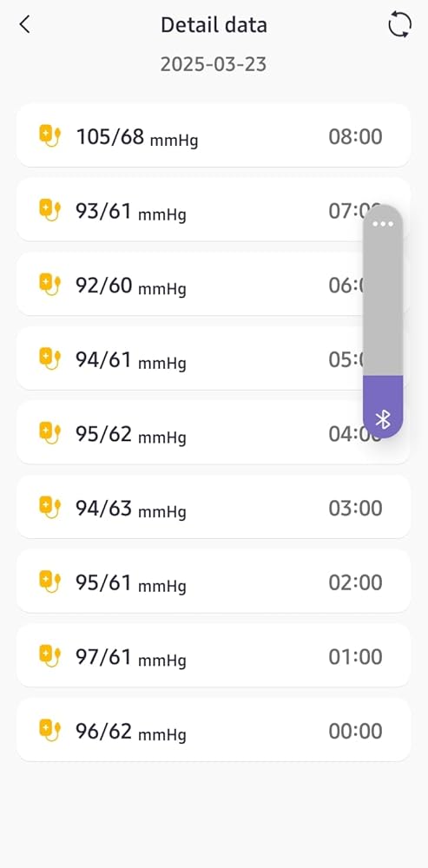
Task: Select the 94/63 mmHg entry at 03:00
Action: pos(214,507)
